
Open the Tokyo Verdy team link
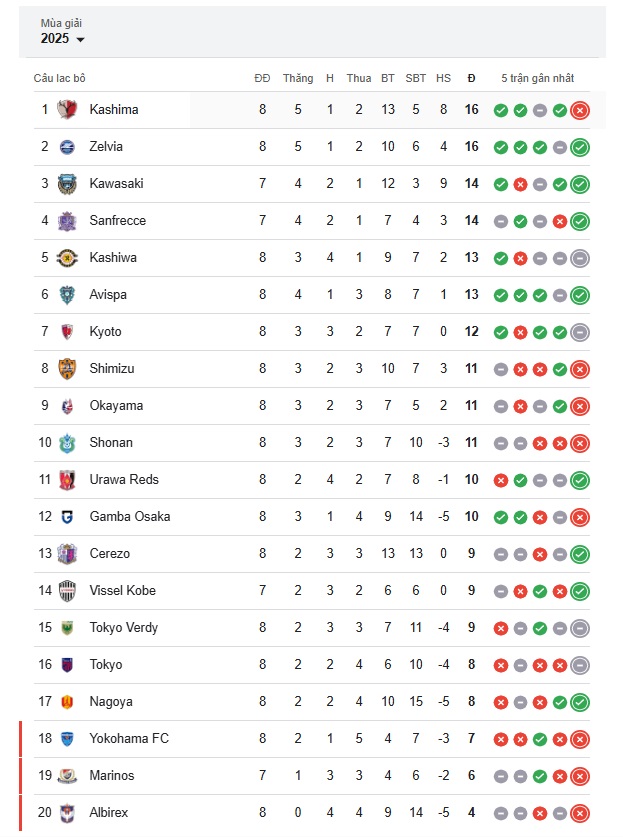tap(123, 628)
